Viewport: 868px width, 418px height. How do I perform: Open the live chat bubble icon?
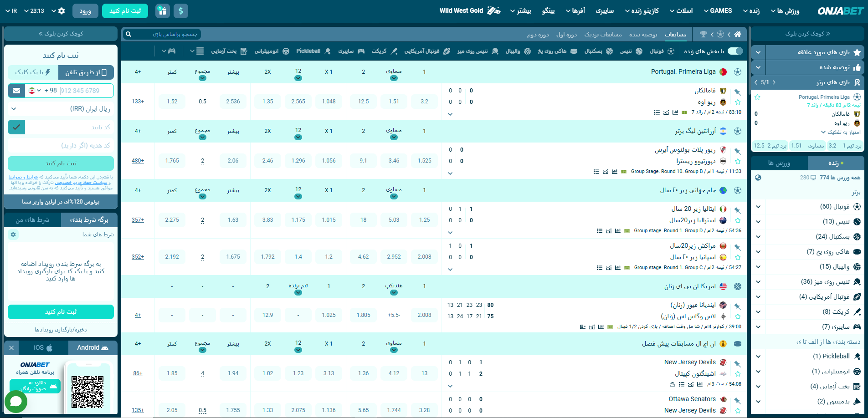pos(16,402)
